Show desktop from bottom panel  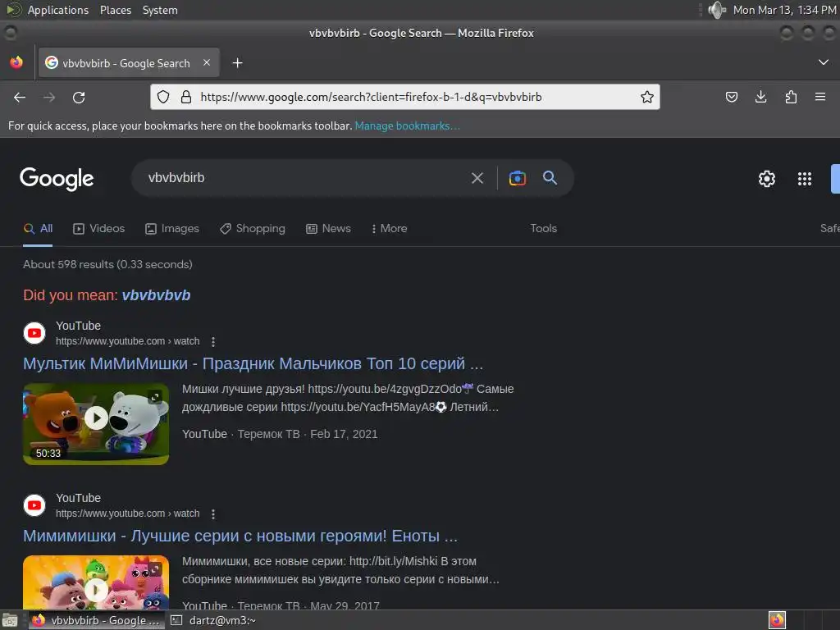coord(10,620)
